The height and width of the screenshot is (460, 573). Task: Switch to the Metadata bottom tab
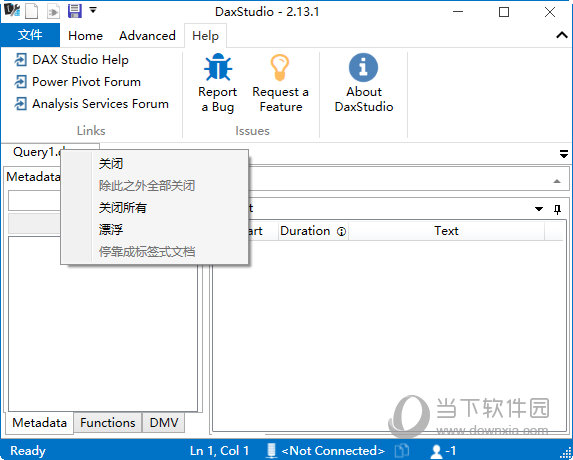point(39,423)
